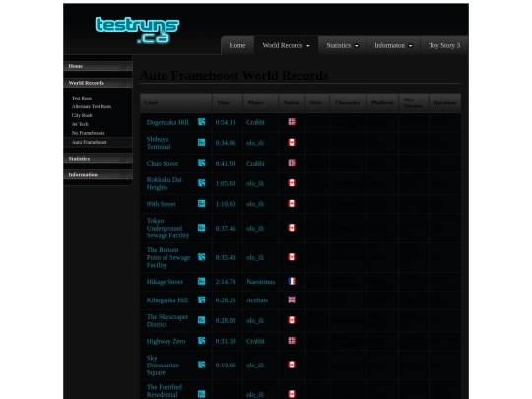Open the Shibuya Terminal level link
Viewport: 532px width, 399px height.
click(x=159, y=143)
